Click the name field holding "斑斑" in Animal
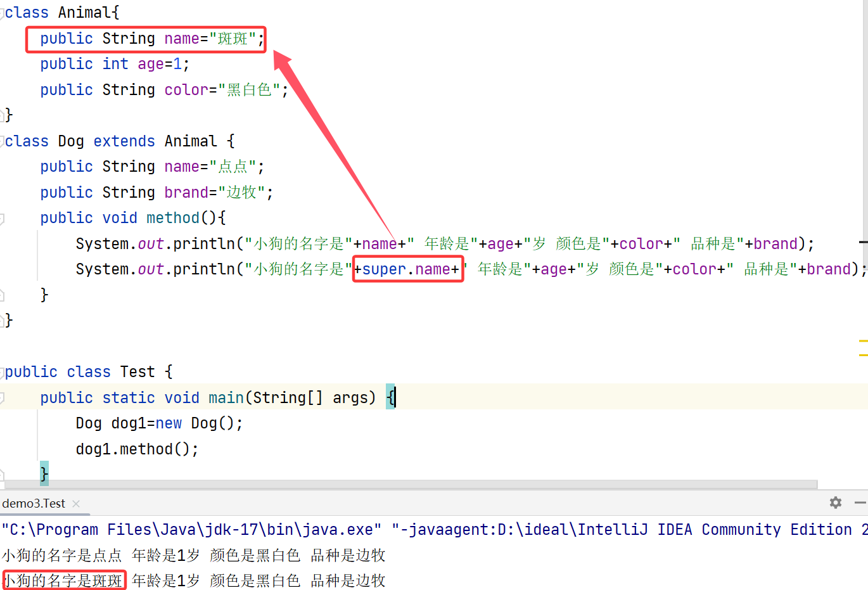Viewport: 868px width, 590px height. (182, 39)
